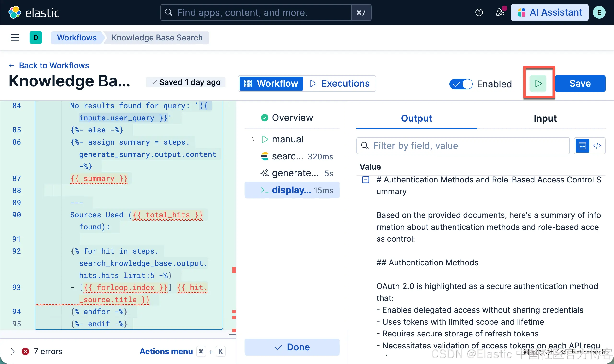Open the Input tab
The width and height of the screenshot is (614, 364).
click(x=545, y=119)
